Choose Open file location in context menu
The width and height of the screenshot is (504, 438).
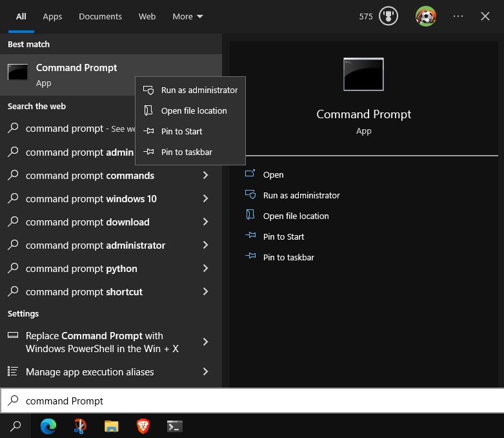[190, 110]
